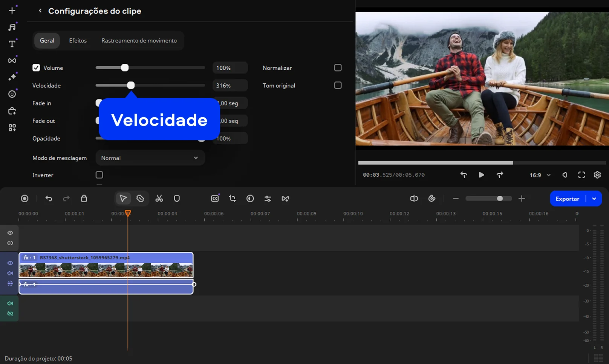Switch to Rastreamento de movimento tab

139,41
